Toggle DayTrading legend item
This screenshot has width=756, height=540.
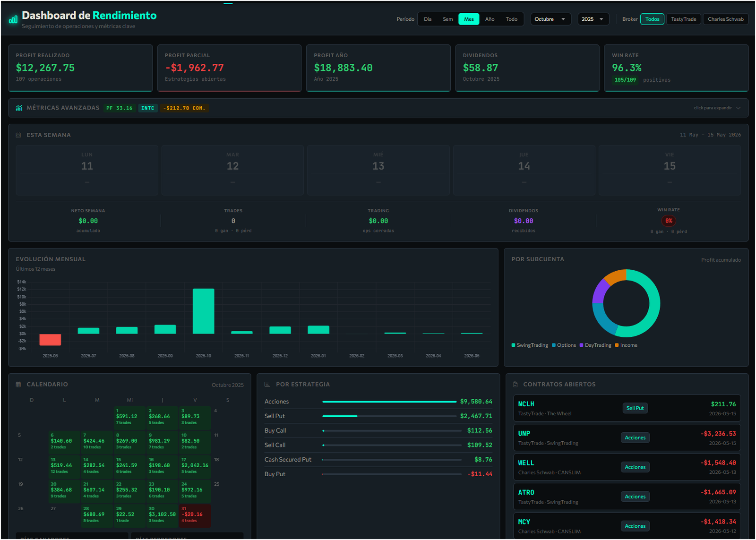pyautogui.click(x=595, y=345)
